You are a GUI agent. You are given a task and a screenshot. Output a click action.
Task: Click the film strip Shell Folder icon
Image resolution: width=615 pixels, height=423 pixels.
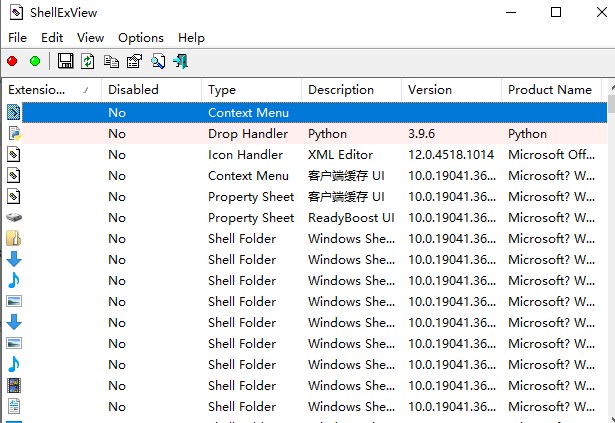[14, 385]
